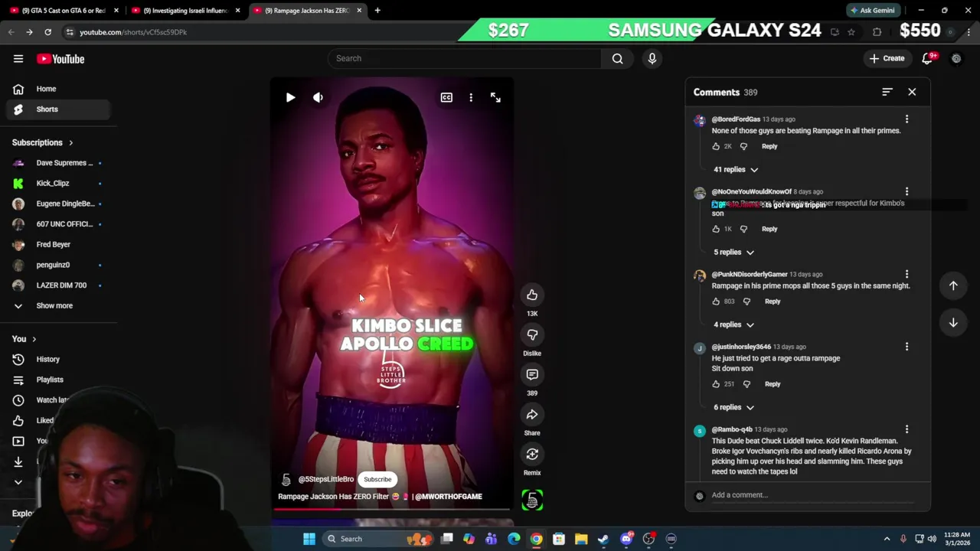Reply to the @PunkNDisorderlyGamer comment
The height and width of the screenshot is (551, 980).
[x=773, y=302]
